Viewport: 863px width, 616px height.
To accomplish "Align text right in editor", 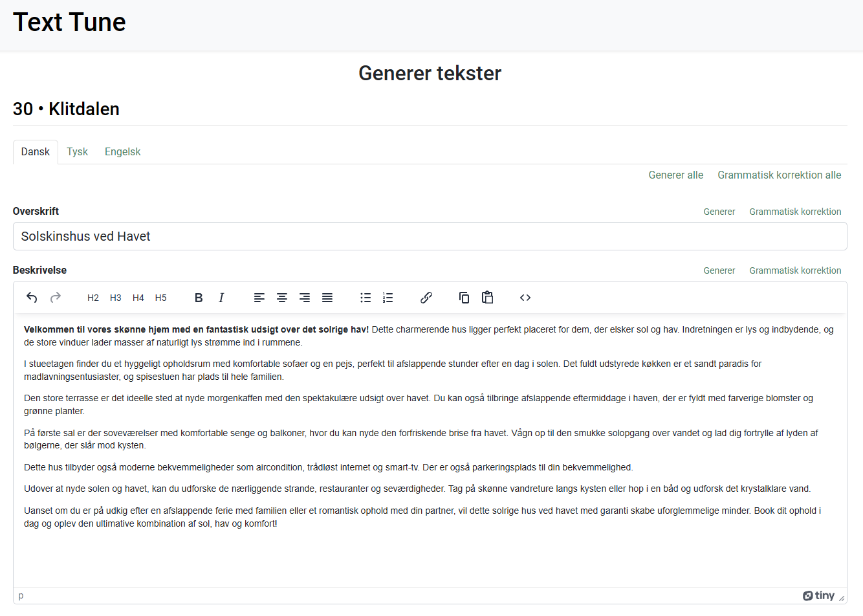I will [x=305, y=298].
